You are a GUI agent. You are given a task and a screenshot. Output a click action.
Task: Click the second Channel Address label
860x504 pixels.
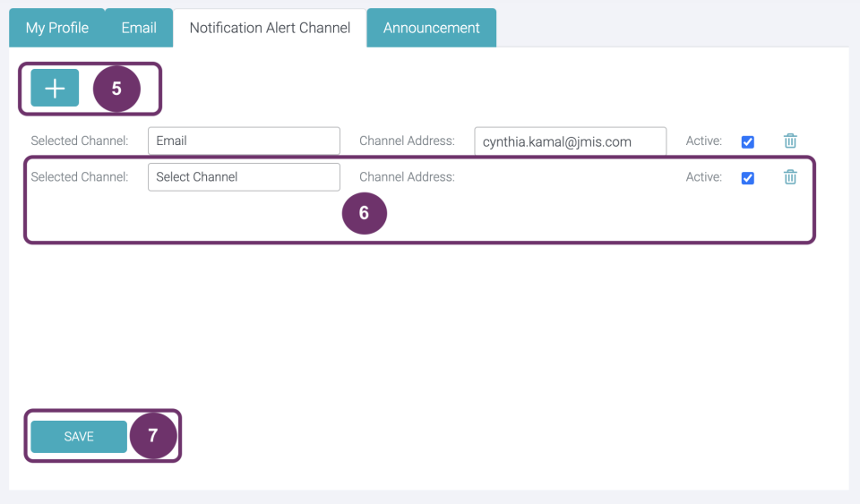[407, 177]
